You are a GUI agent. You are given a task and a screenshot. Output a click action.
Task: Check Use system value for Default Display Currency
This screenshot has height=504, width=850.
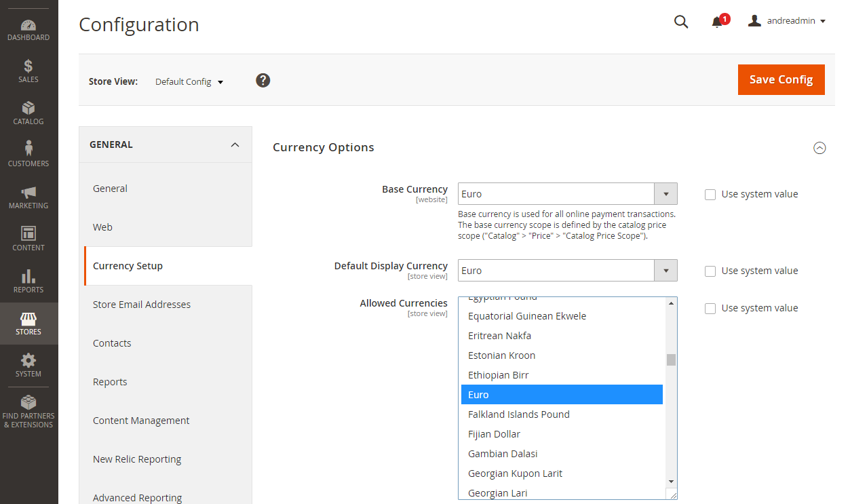710,271
